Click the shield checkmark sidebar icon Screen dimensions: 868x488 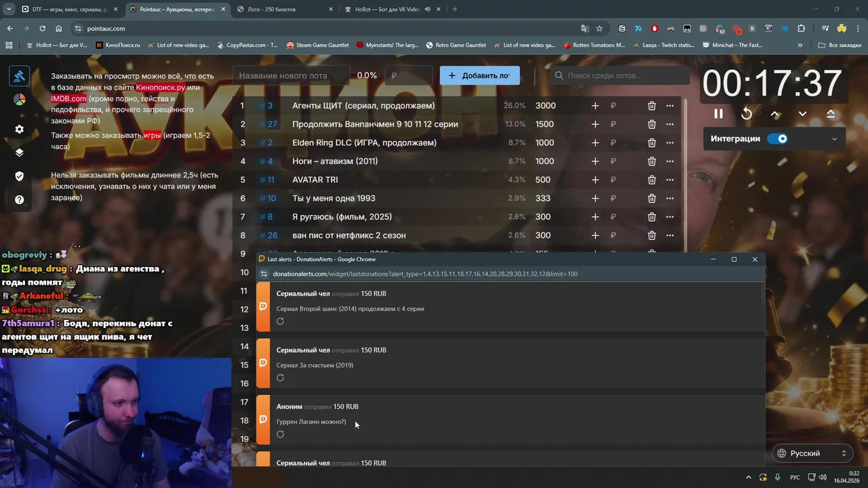coord(19,176)
